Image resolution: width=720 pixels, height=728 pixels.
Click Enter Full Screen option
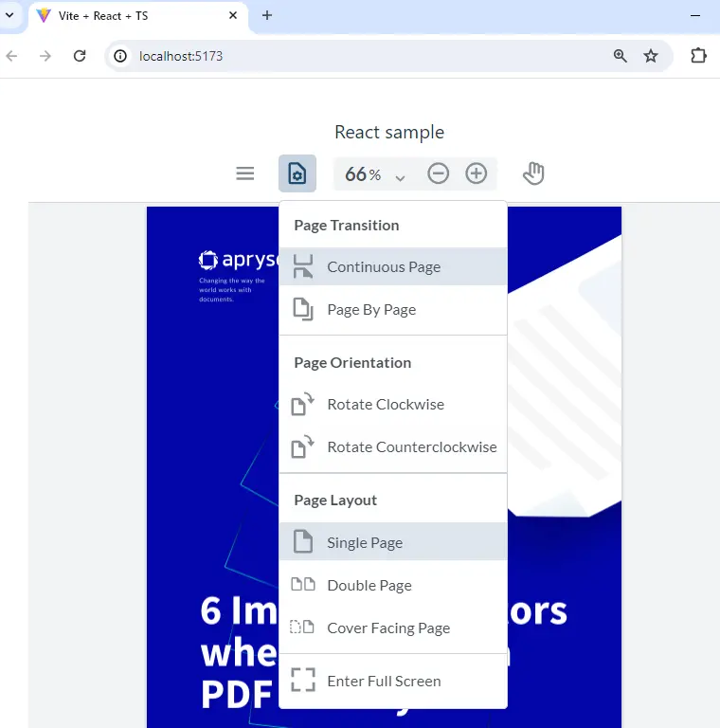pos(393,681)
